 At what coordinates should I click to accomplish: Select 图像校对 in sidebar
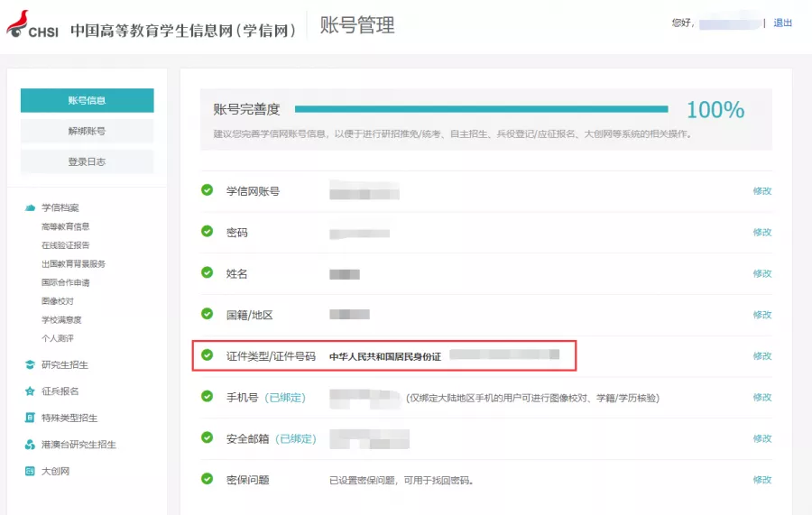tap(58, 301)
